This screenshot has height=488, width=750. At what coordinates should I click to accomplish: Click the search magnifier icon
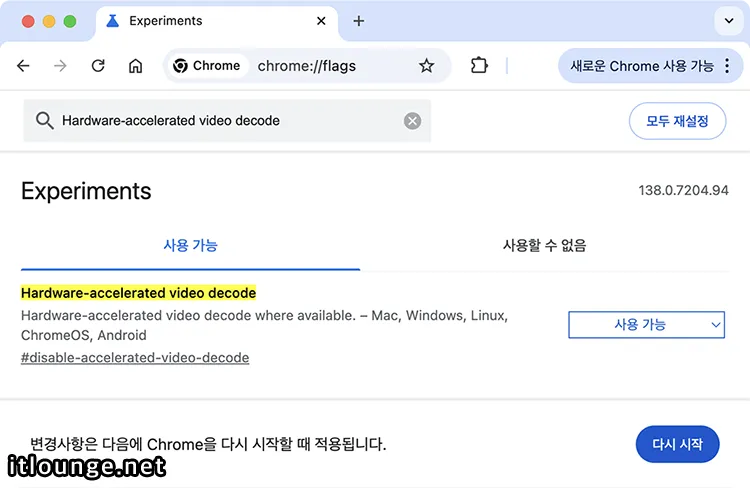pos(44,121)
